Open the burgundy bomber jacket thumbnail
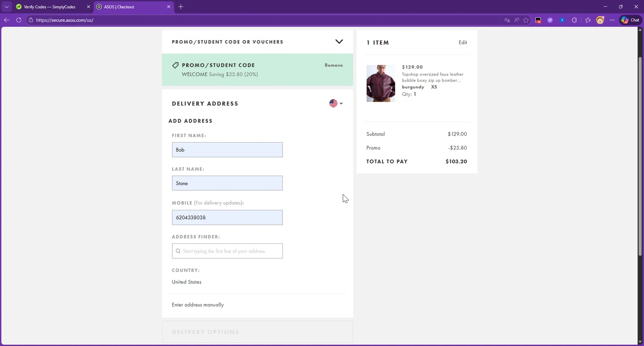The image size is (644, 346). [x=381, y=83]
